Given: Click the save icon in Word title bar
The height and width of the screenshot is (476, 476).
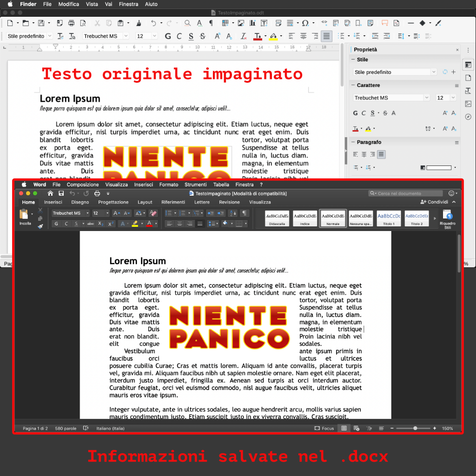Looking at the screenshot, I should pos(61,193).
